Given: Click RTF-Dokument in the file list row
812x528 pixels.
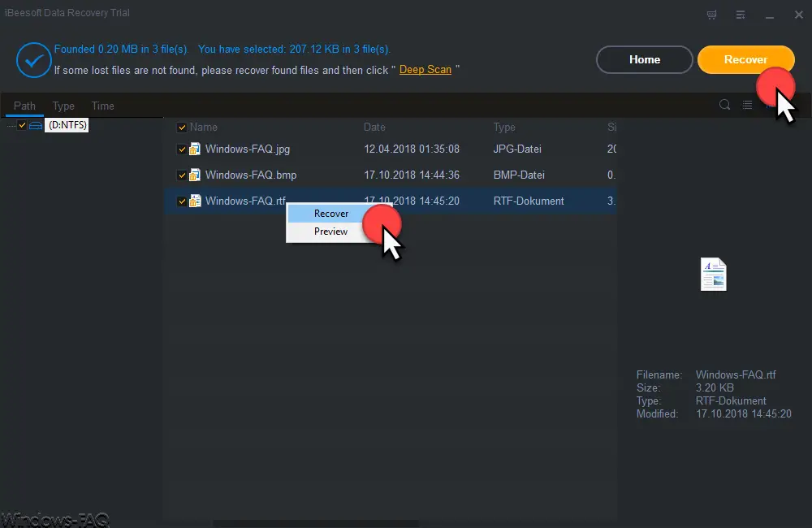Looking at the screenshot, I should pos(529,201).
